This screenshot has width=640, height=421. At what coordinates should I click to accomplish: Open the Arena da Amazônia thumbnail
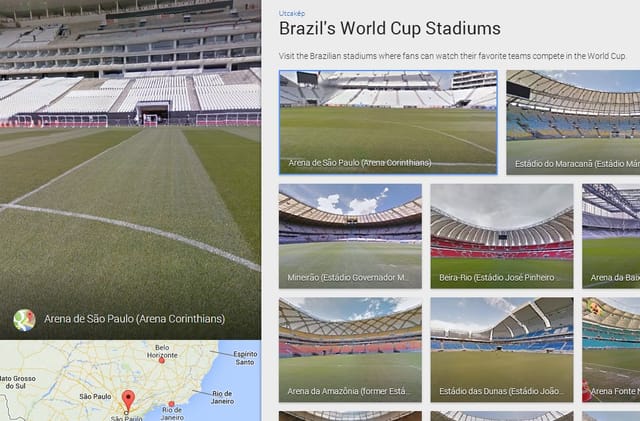click(x=350, y=350)
